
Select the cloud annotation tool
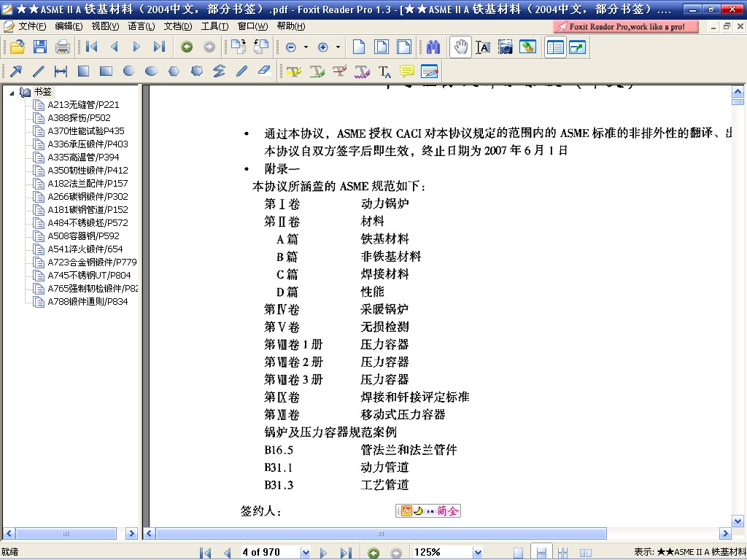click(197, 71)
